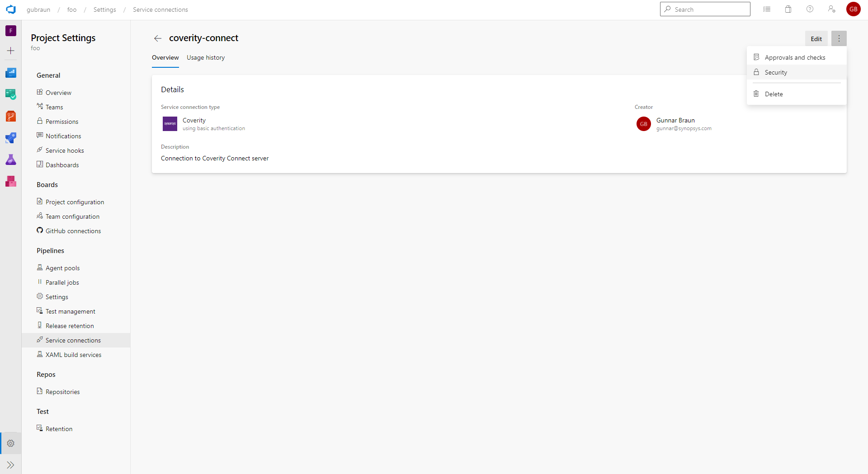The width and height of the screenshot is (868, 474).
Task: Open Repos icon in left sidebar
Action: point(11,116)
